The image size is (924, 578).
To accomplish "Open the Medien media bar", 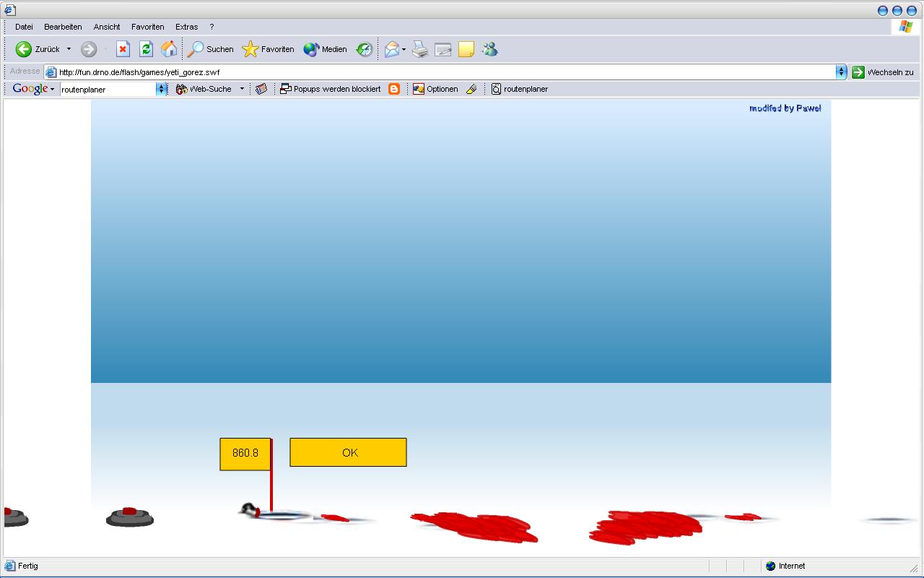I will click(x=325, y=49).
